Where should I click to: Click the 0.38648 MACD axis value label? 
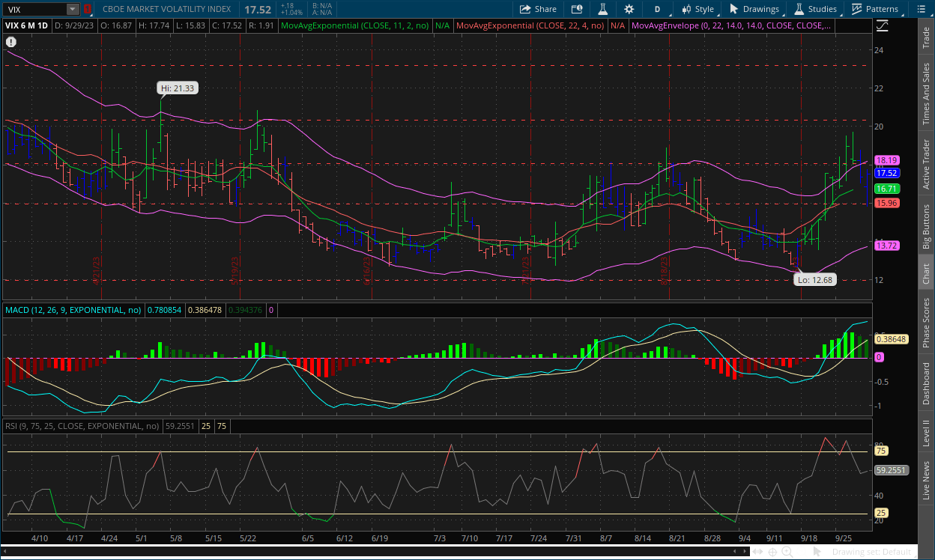click(892, 339)
